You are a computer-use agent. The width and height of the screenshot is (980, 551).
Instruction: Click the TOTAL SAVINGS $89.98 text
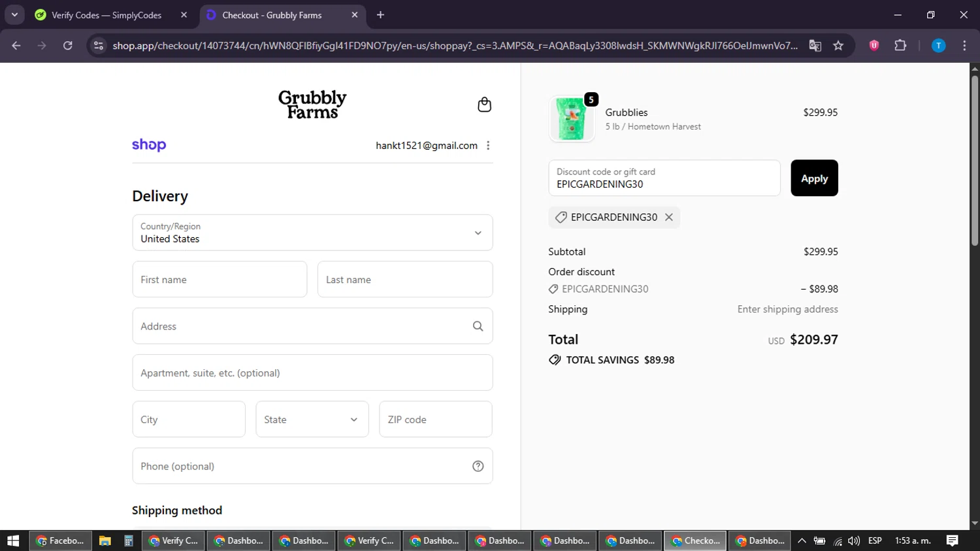tap(620, 360)
